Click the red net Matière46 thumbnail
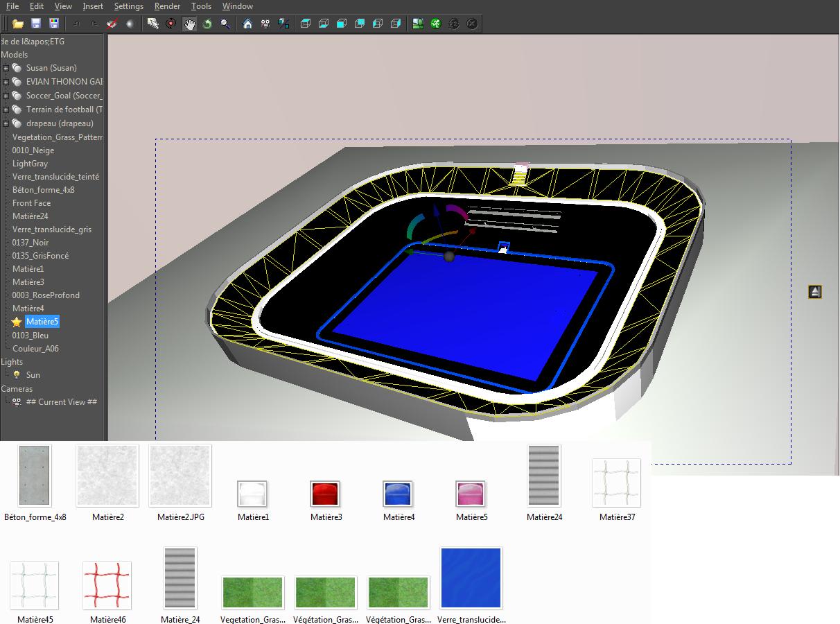Screen dimensions: 840x624 click(x=107, y=585)
